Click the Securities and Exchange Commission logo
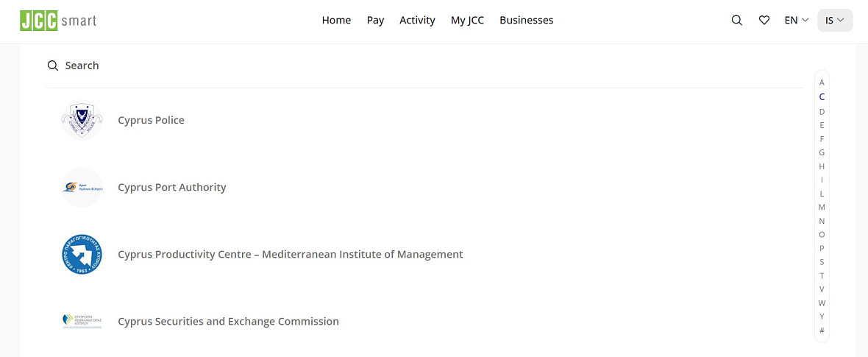This screenshot has height=357, width=868. [x=82, y=322]
